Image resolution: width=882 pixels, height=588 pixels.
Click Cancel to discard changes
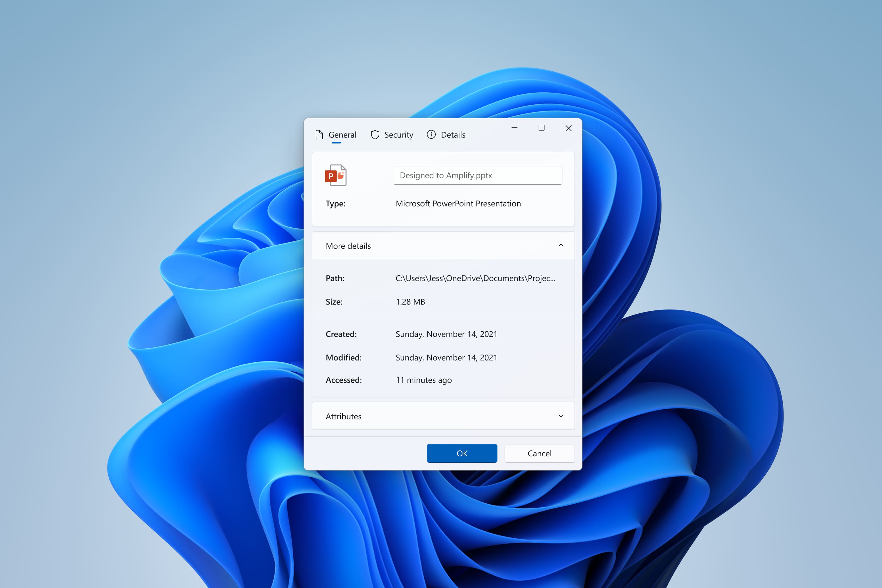539,453
